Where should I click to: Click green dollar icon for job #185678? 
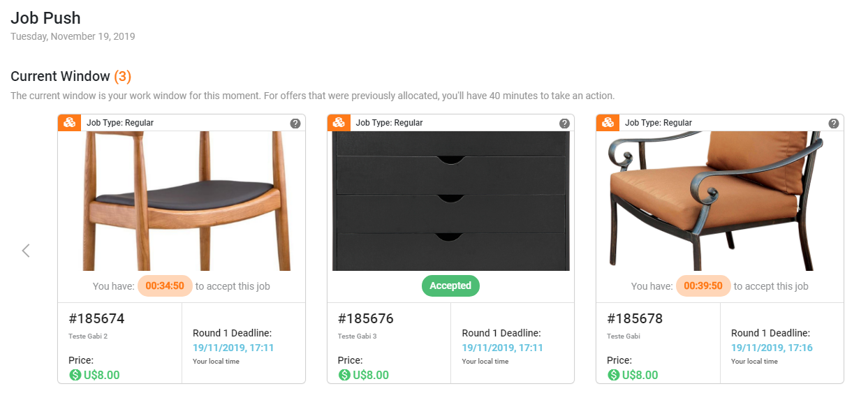coord(614,375)
